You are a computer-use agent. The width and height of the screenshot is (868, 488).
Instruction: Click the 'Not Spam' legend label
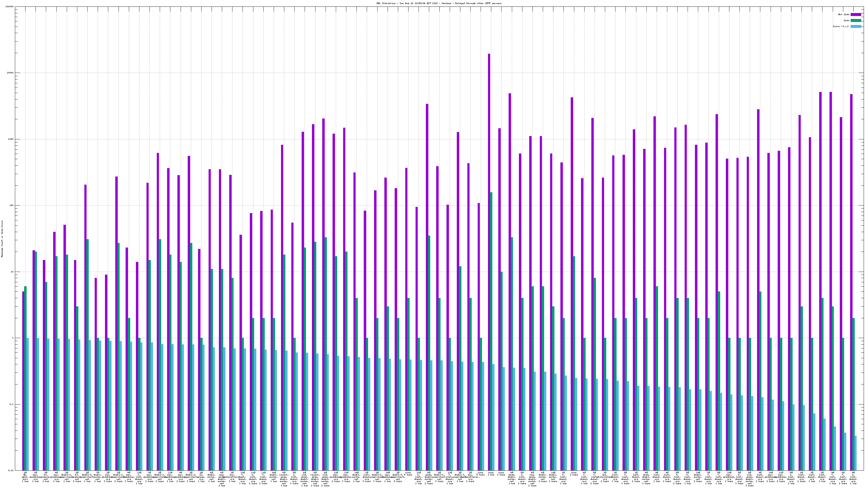844,14
